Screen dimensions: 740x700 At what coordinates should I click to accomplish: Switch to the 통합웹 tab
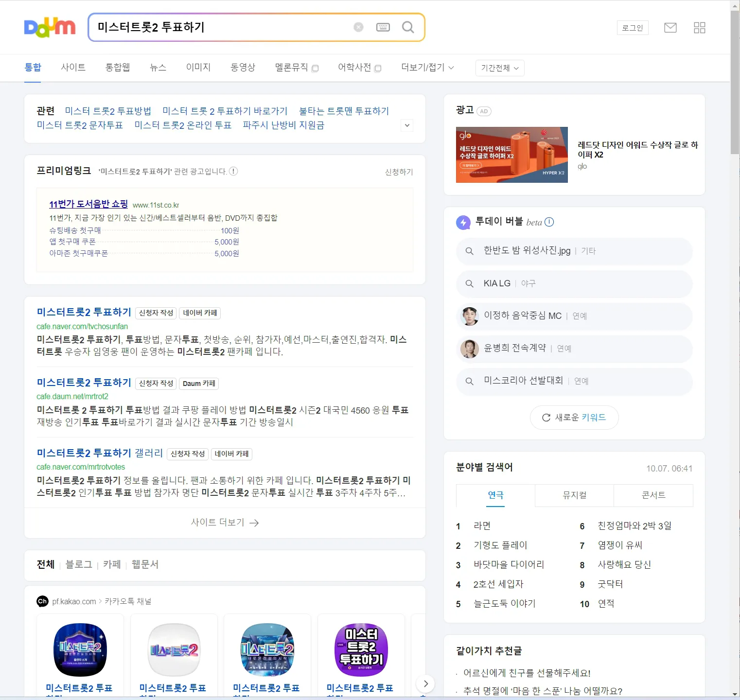pyautogui.click(x=118, y=67)
